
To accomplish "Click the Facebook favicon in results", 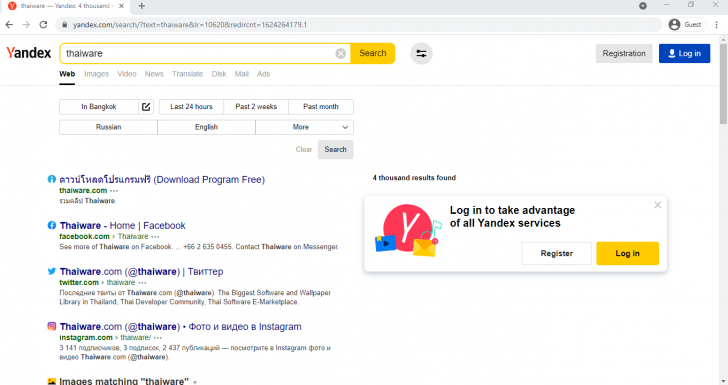I will [x=52, y=225].
